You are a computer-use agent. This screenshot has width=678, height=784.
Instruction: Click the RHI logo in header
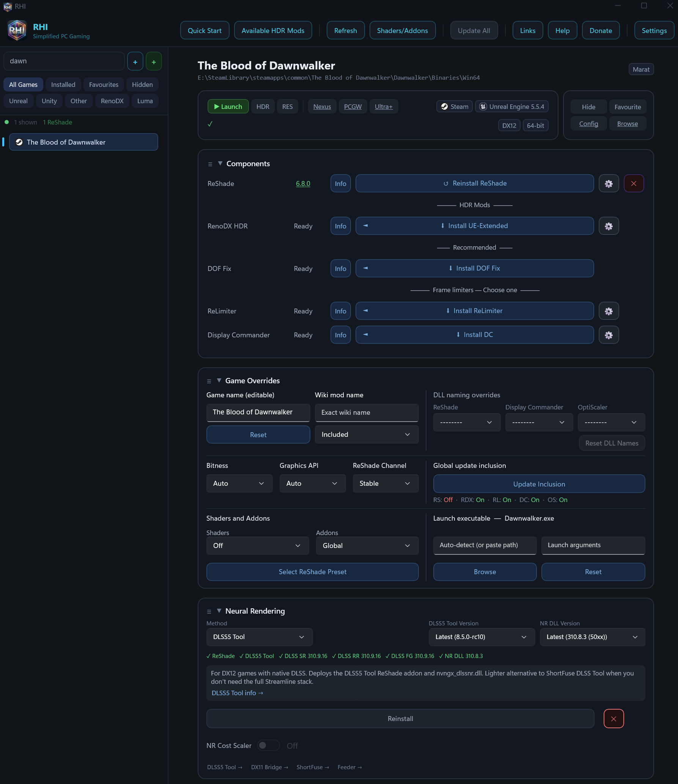[17, 30]
